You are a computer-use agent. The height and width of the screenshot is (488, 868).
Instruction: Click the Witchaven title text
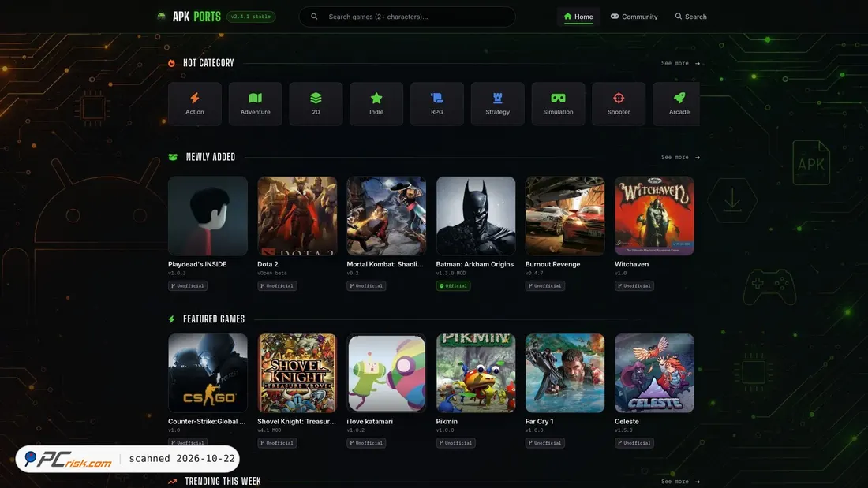point(631,264)
